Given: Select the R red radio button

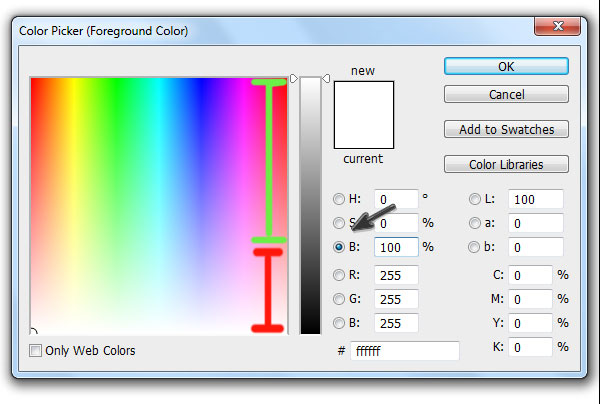Looking at the screenshot, I should point(339,275).
